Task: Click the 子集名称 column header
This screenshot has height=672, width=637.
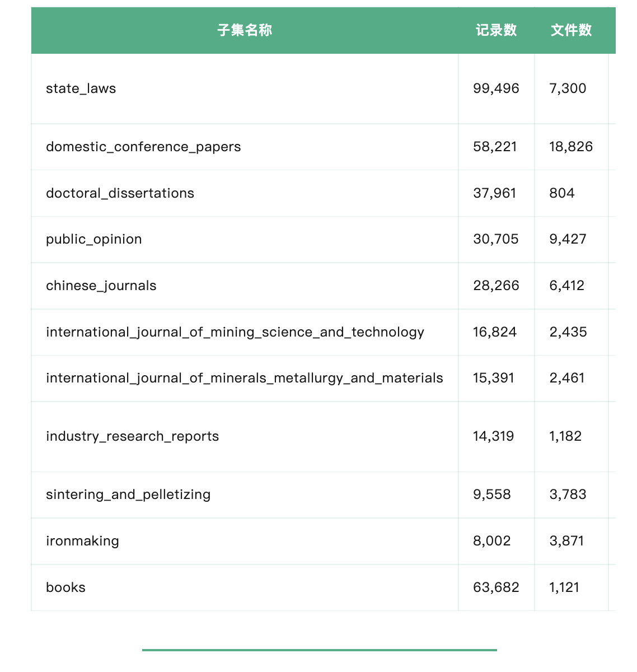Action: coord(245,30)
